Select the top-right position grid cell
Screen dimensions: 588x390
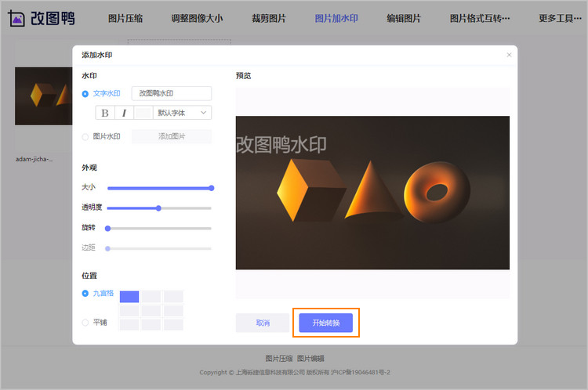point(173,297)
